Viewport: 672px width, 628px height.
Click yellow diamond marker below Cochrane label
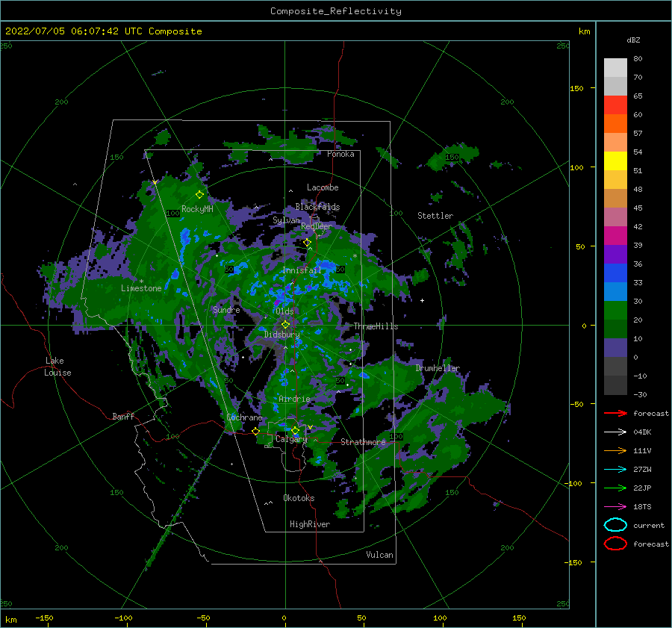click(x=255, y=431)
